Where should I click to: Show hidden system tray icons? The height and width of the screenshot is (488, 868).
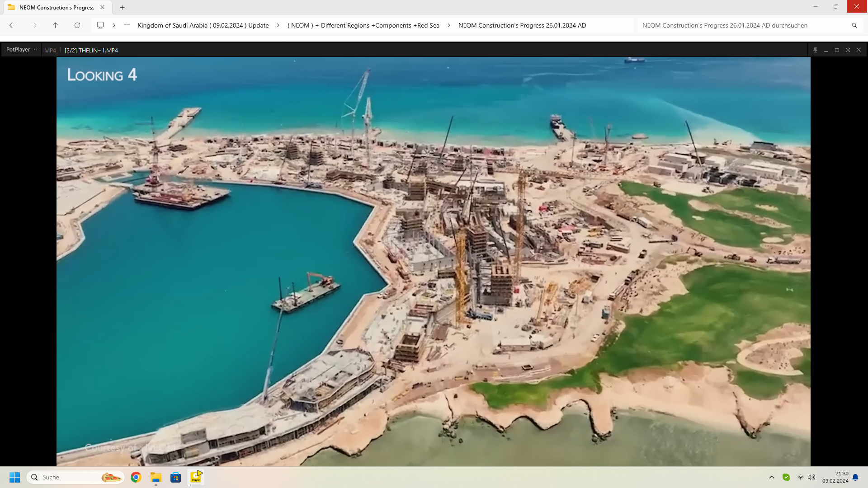click(772, 477)
